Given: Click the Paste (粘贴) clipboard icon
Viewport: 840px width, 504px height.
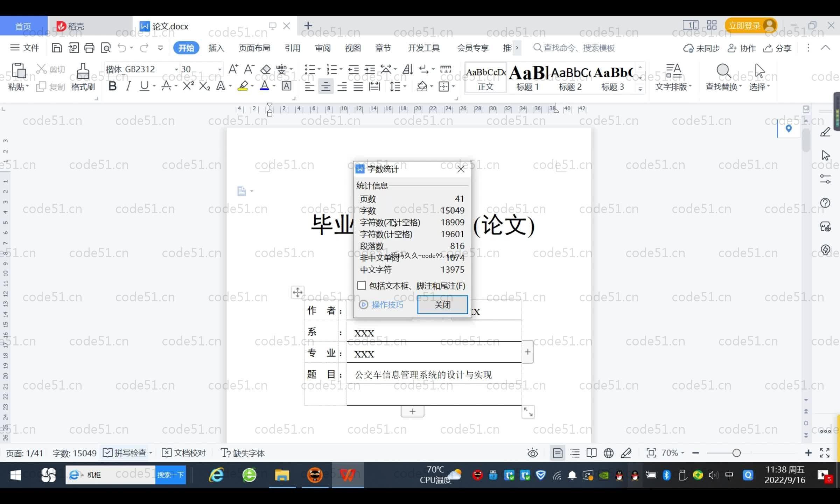Looking at the screenshot, I should point(19,71).
